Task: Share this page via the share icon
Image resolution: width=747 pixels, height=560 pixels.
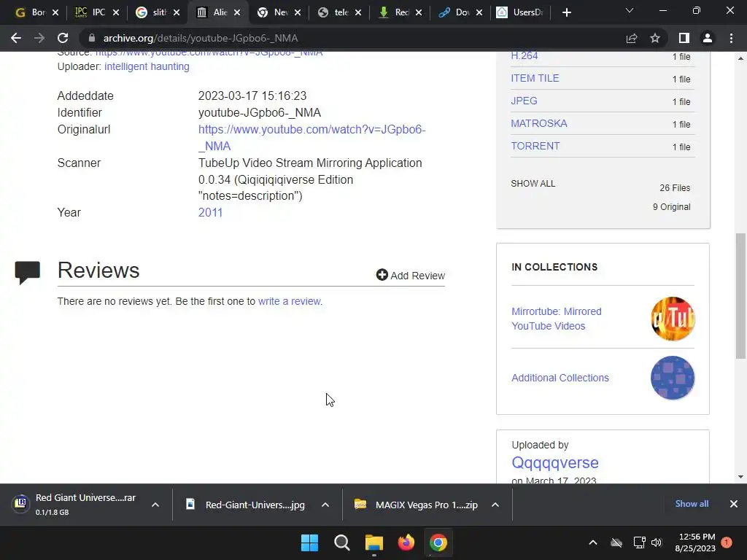Action: coord(632,38)
